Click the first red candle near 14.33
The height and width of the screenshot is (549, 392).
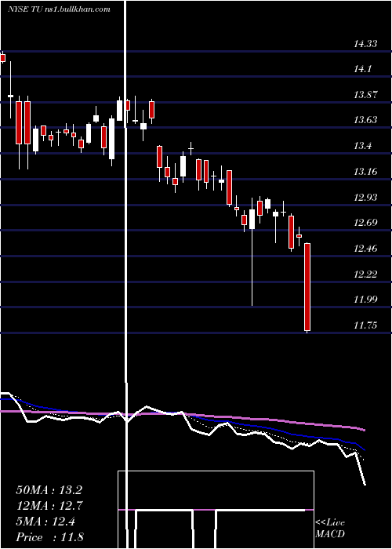pos(3,58)
